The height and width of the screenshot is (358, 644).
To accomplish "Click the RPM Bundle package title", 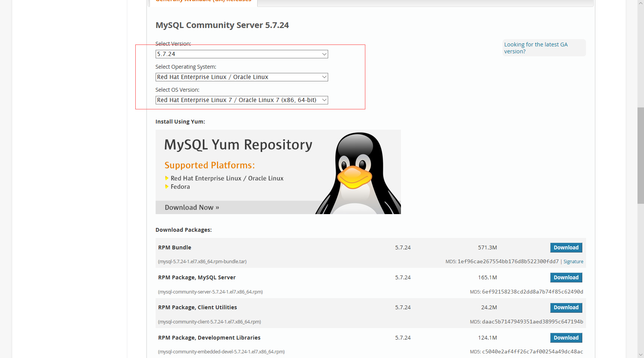I will [174, 247].
